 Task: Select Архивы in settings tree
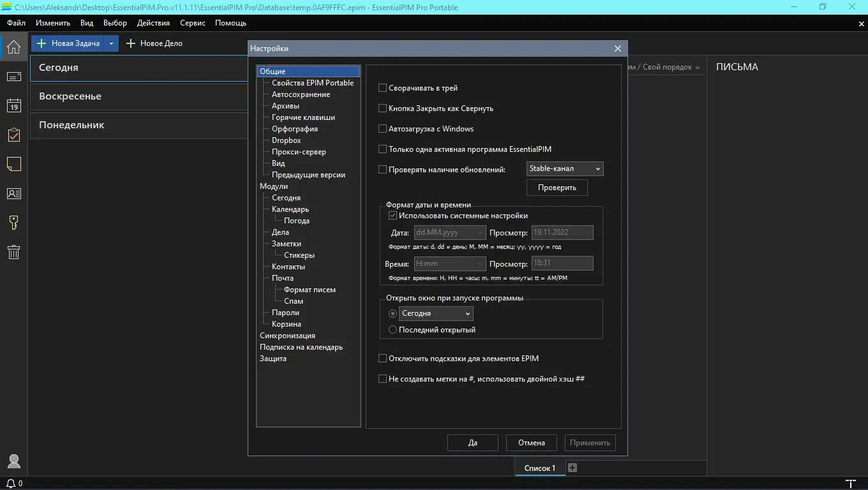pyautogui.click(x=285, y=106)
